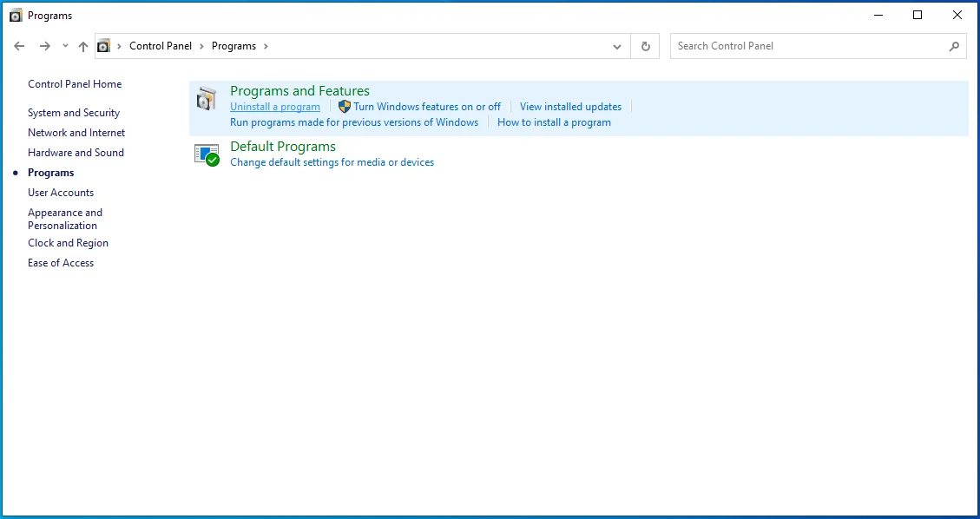The height and width of the screenshot is (519, 980).
Task: Open the address bar history dropdown
Action: pos(617,46)
